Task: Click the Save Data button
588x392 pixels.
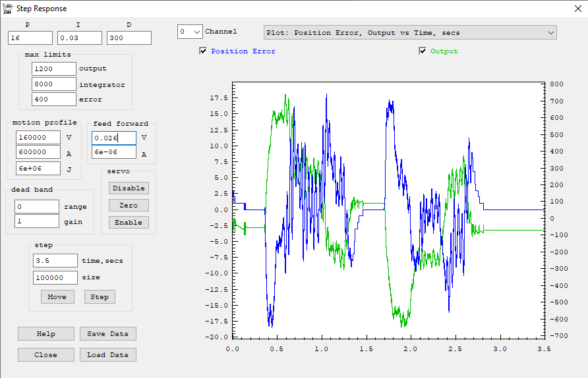Action: 108,334
